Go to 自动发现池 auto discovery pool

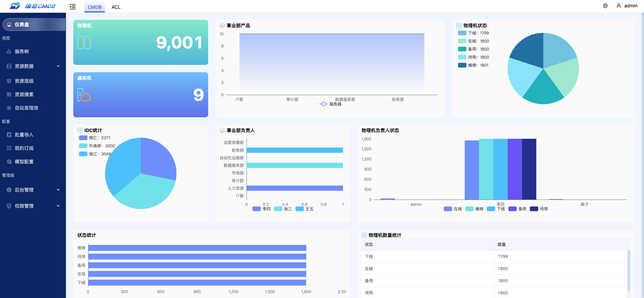click(x=26, y=108)
